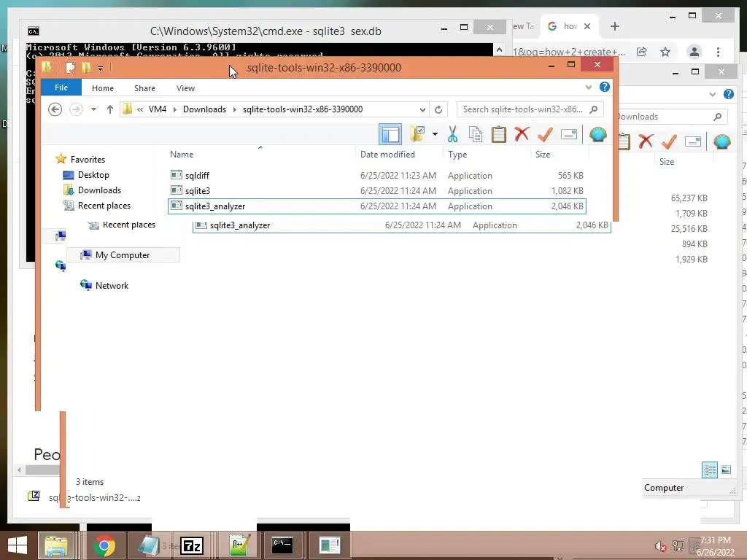Open quick access toolbar customize dropdown
Screen dimensions: 747x560
click(100, 69)
